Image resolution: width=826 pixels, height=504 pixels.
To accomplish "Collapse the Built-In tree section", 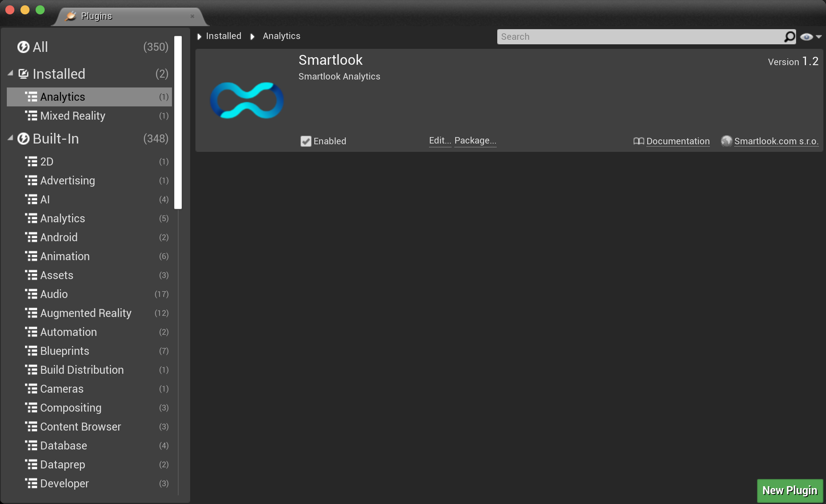I will click(x=10, y=138).
